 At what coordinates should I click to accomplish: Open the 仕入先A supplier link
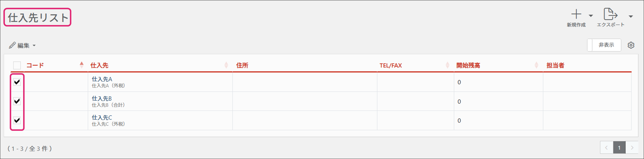click(102, 79)
